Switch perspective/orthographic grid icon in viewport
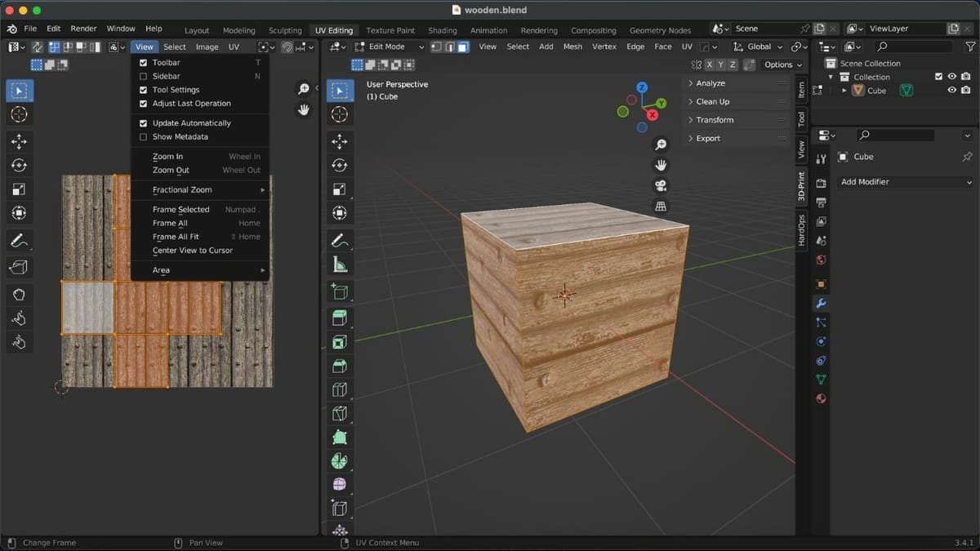This screenshot has width=980, height=551. (x=661, y=207)
